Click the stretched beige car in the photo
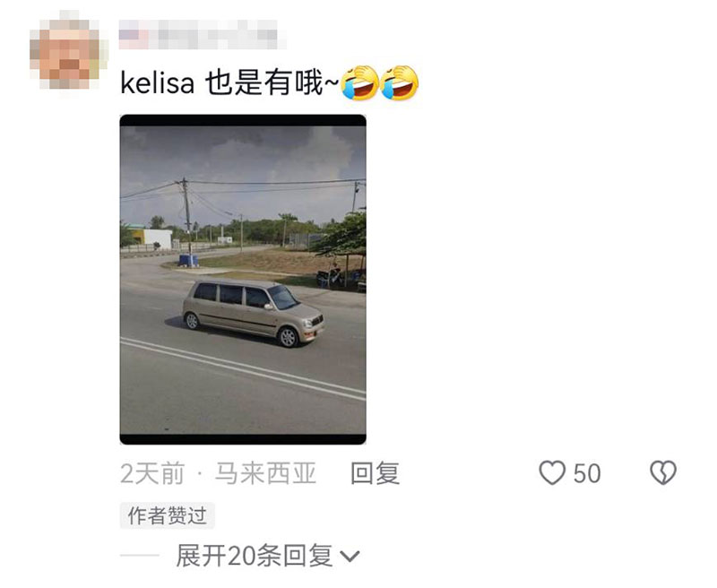717x588 pixels. pos(254,313)
